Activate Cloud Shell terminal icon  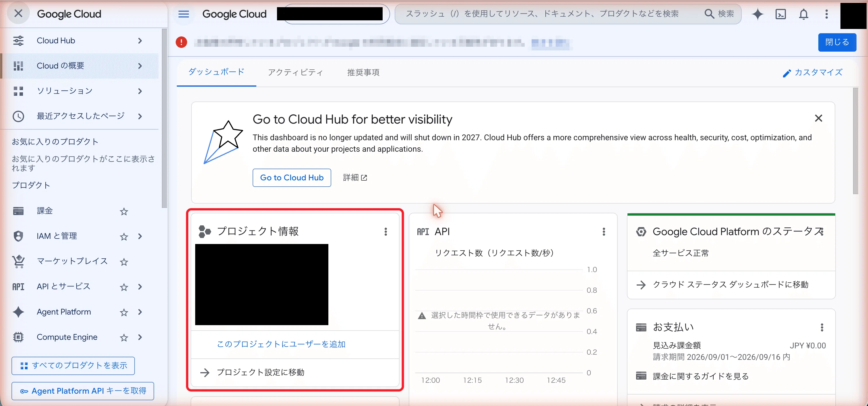tap(781, 14)
